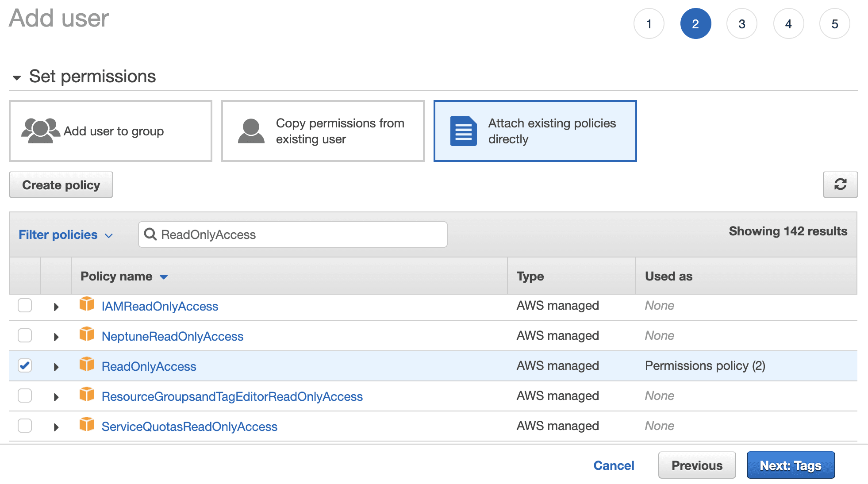Open the NeptuneReadOnlyAccess policy link
This screenshot has height=484, width=868.
pos(173,336)
